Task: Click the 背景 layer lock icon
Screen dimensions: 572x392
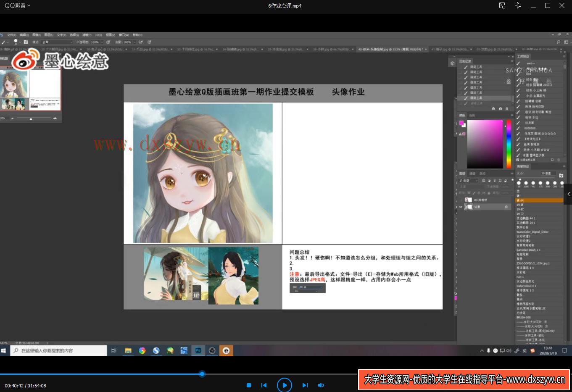Action: click(506, 207)
